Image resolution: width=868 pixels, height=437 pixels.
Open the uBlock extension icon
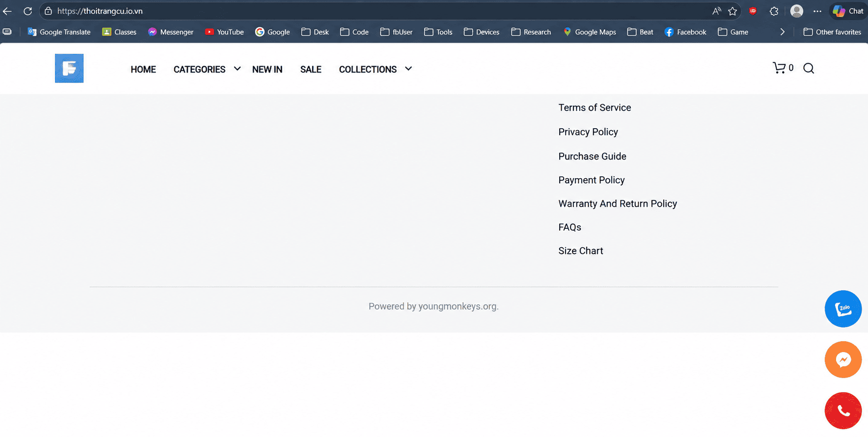(x=753, y=11)
